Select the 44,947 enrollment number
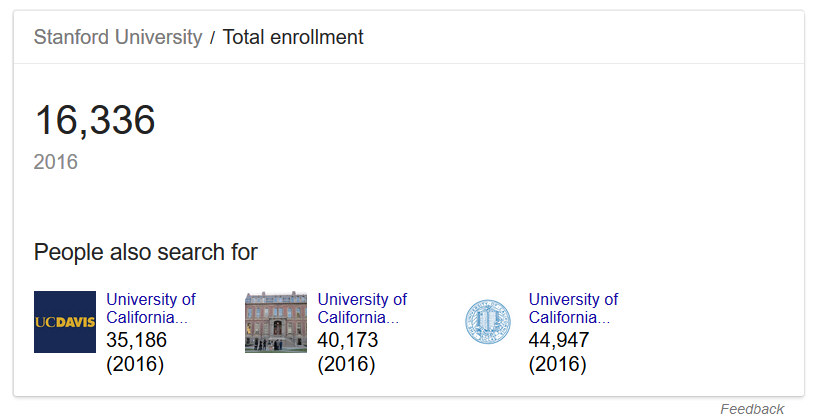Screen dimensions: 818x420 click(559, 340)
